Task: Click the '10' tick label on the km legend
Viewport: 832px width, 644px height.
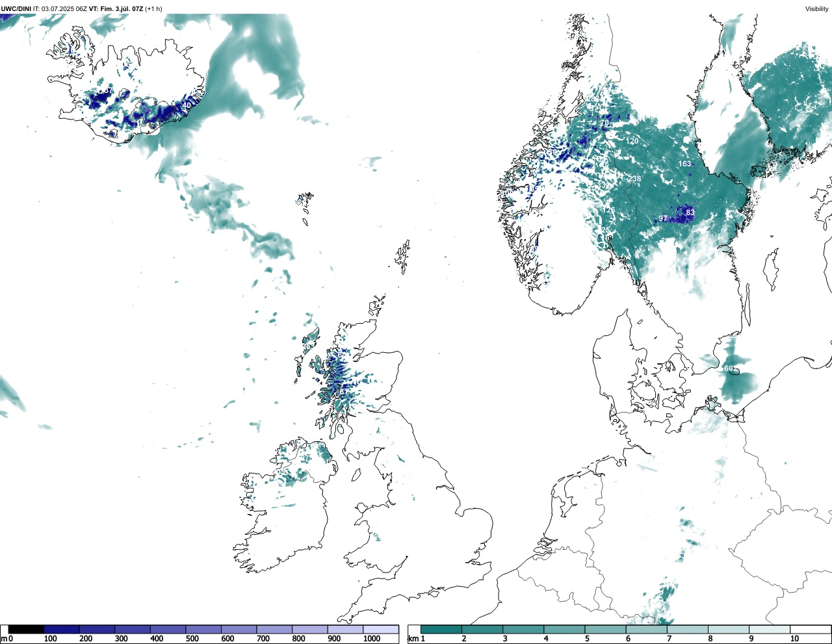Action: (x=794, y=639)
